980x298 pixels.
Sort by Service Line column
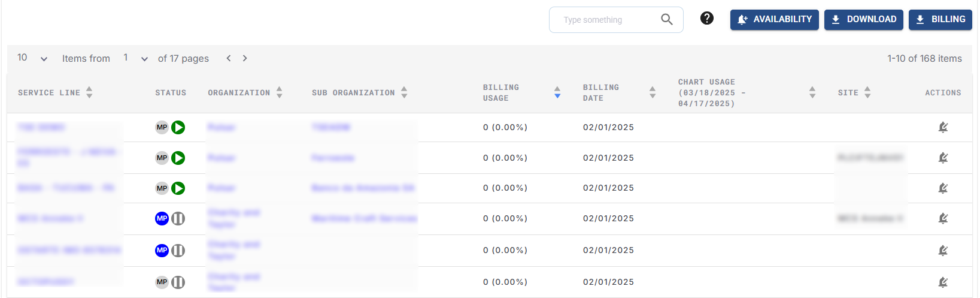click(x=89, y=92)
